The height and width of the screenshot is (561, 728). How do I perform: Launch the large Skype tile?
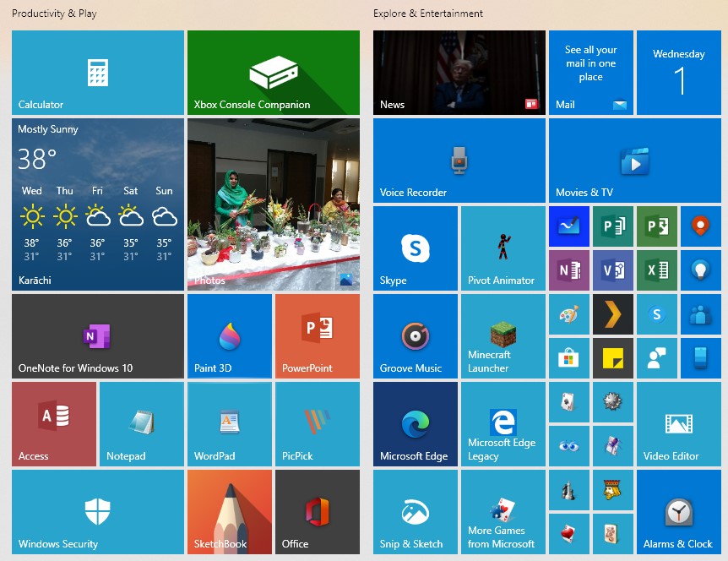[416, 248]
